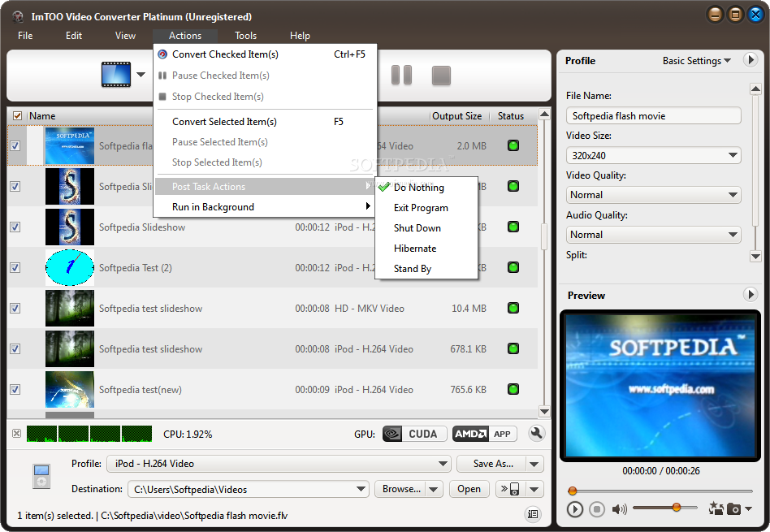Expand the Profile panel arrow button
This screenshot has height=532, width=770.
[750, 60]
